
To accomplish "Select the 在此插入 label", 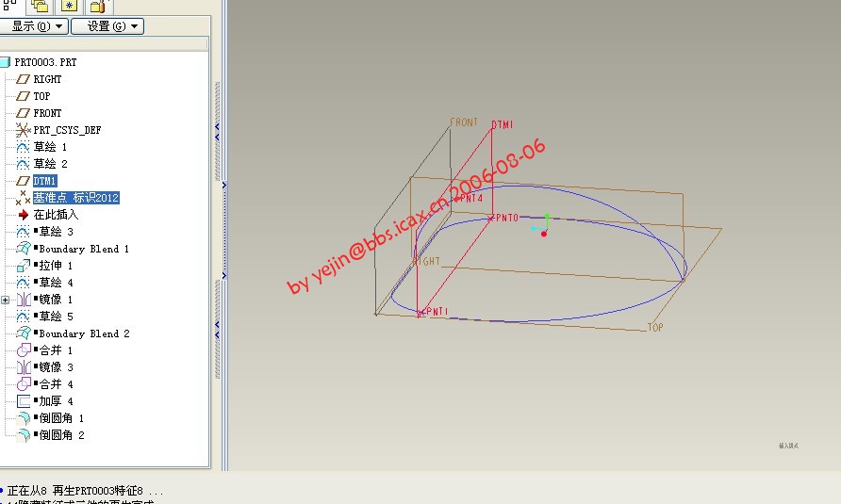I will pos(56,215).
